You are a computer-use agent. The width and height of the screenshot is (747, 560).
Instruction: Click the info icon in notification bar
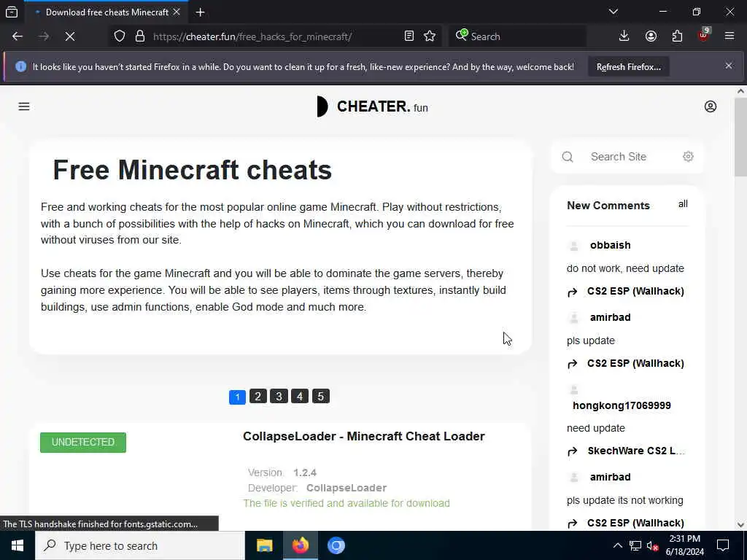click(x=20, y=66)
